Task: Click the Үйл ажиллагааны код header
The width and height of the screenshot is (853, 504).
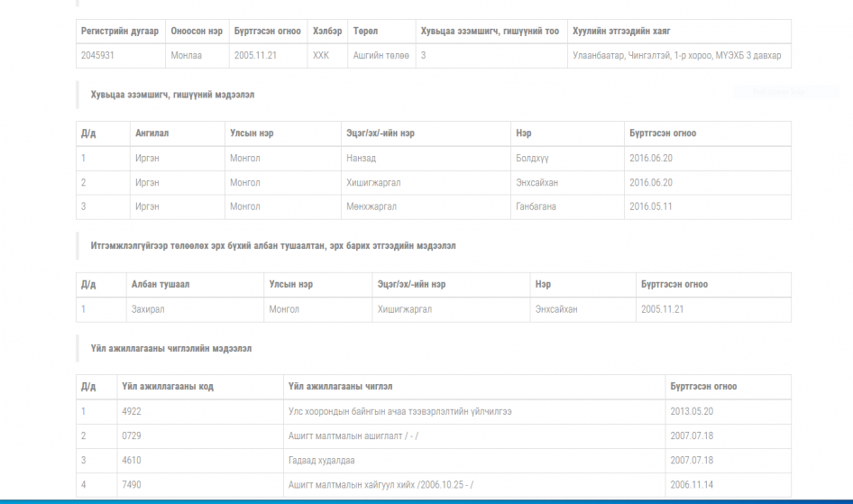Action: pos(168,387)
